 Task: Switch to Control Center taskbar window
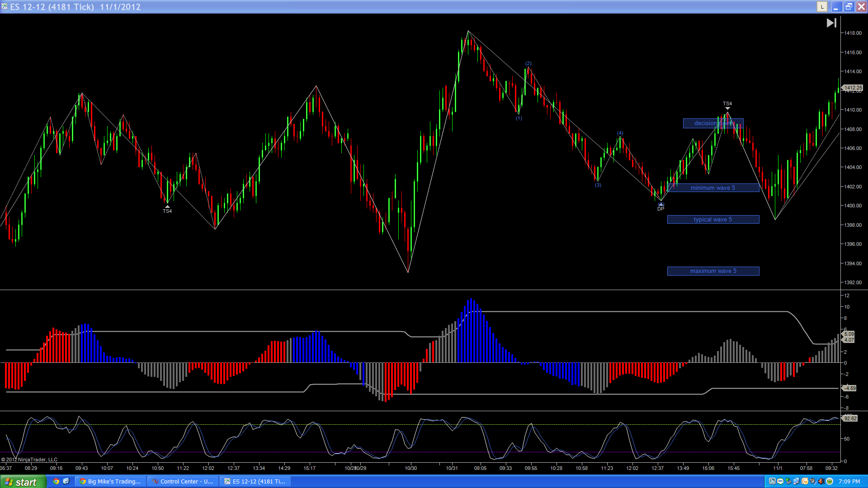(183, 482)
